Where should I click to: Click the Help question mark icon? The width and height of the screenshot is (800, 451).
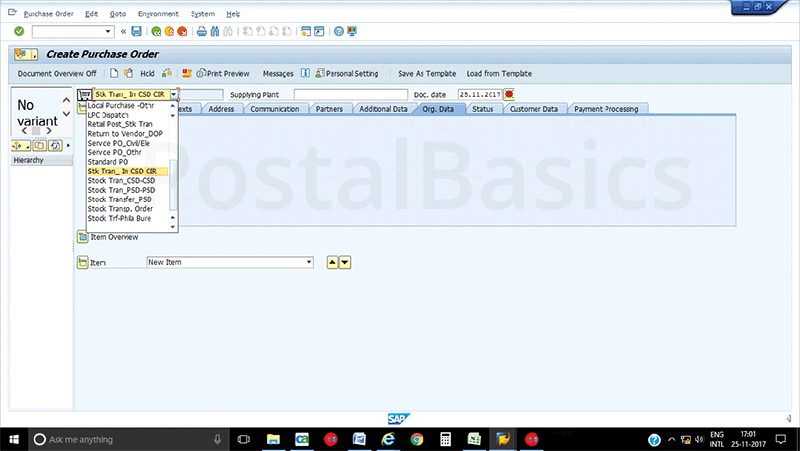click(339, 31)
